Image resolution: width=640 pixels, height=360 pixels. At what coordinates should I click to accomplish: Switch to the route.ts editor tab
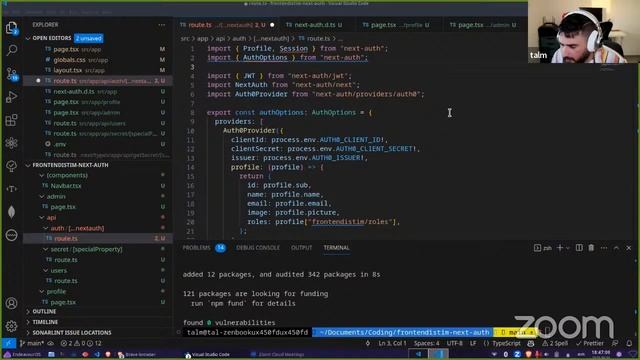click(228, 25)
